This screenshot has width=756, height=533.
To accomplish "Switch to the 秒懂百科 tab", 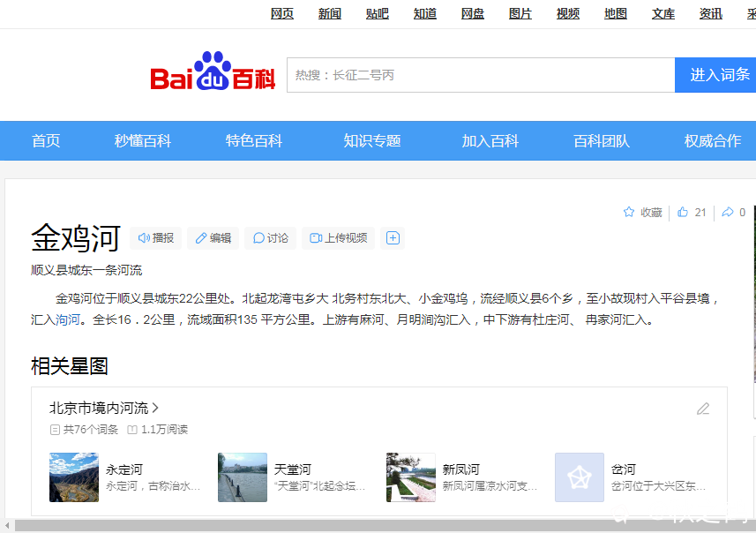I will tap(143, 140).
